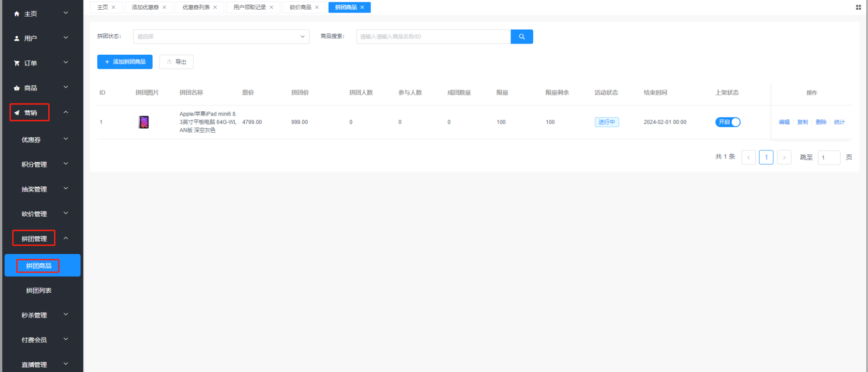Open 拼团列表 in the sidebar

click(39, 290)
